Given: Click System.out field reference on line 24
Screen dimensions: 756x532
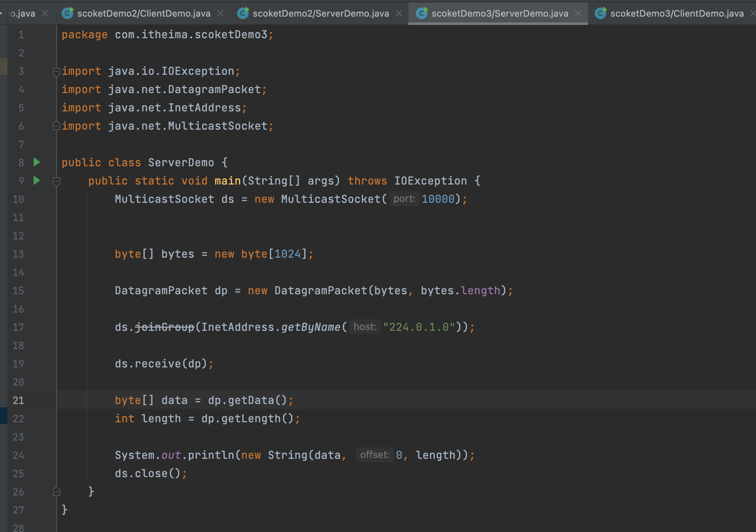Looking at the screenshot, I should [x=171, y=455].
